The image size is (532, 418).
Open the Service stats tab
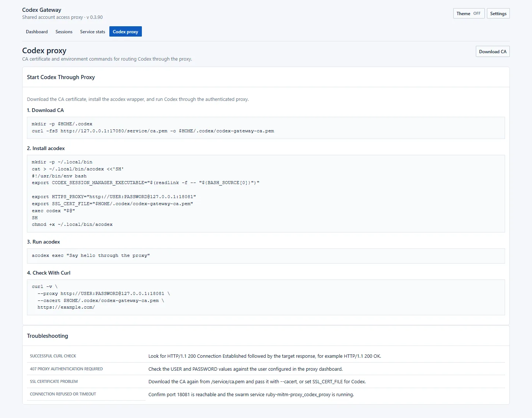tap(92, 32)
